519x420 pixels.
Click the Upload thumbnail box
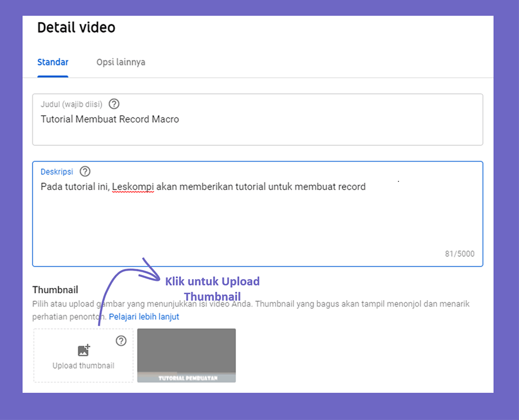[84, 356]
